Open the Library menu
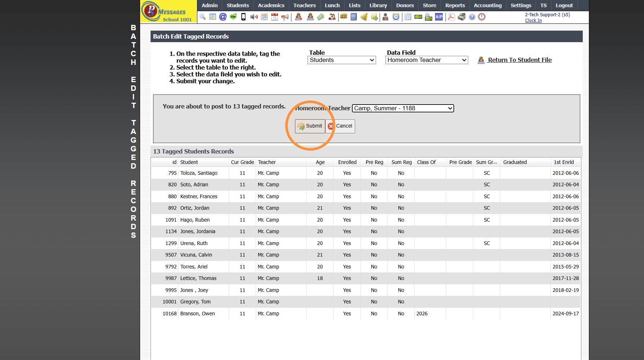The image size is (644, 360). [378, 5]
